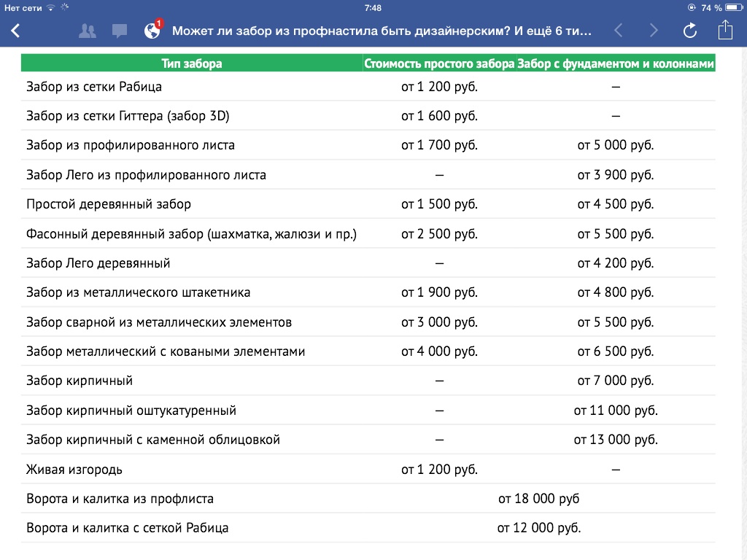Tap the page title 'Может ли забор из профнастила...'
Viewport: 747px width, 560px height.
pyautogui.click(x=382, y=31)
